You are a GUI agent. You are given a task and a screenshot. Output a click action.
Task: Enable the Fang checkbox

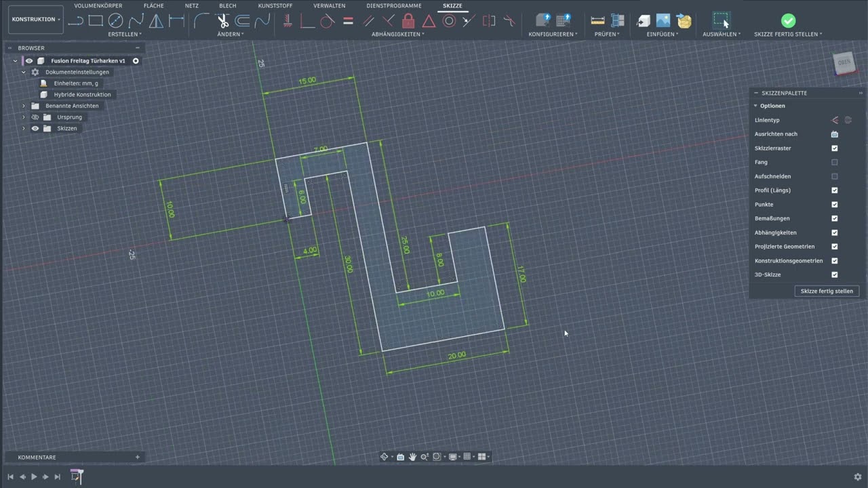835,162
